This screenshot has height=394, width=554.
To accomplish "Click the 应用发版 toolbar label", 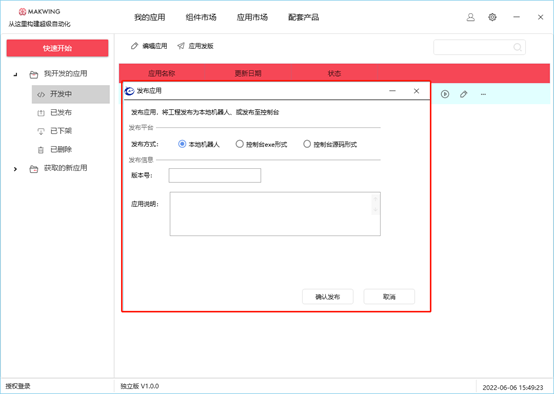I will point(201,46).
